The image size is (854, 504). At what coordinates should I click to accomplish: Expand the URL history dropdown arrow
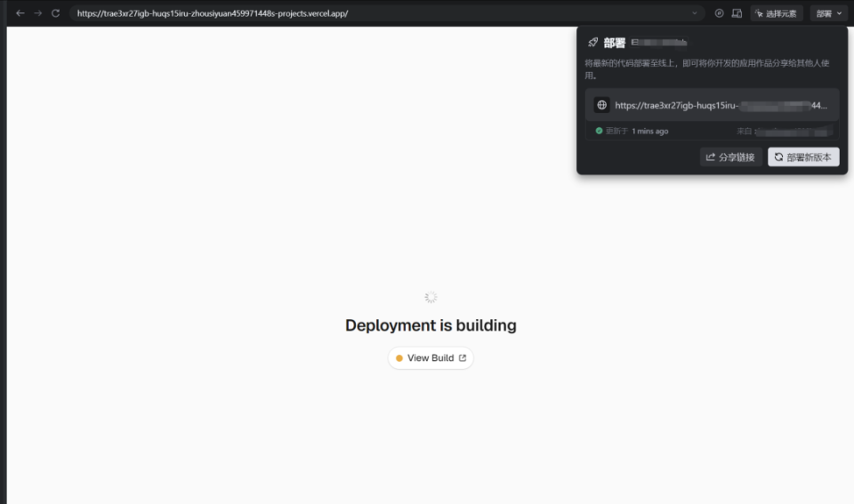tap(695, 13)
